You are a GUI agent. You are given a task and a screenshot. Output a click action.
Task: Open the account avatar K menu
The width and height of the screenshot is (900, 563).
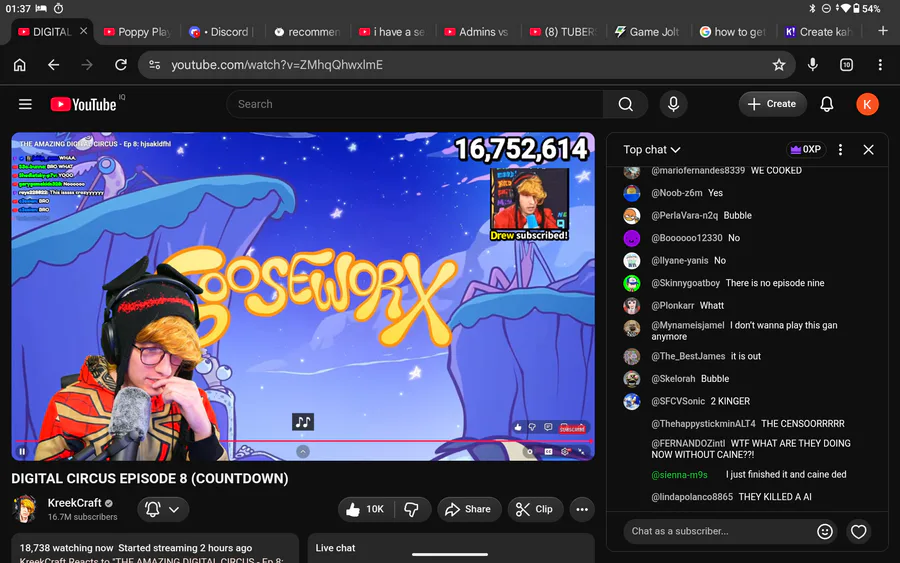point(867,104)
